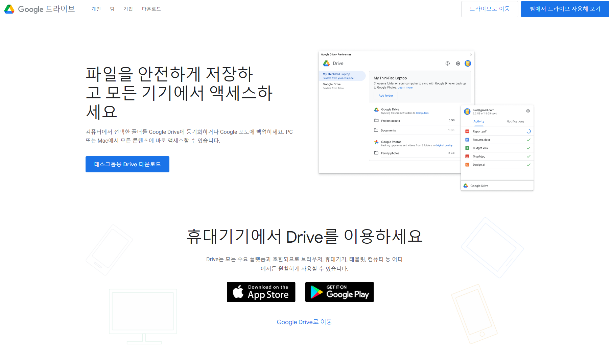Click the Google Photos pinwheel icon
Screen dimensions: 612x364
(x=376, y=142)
